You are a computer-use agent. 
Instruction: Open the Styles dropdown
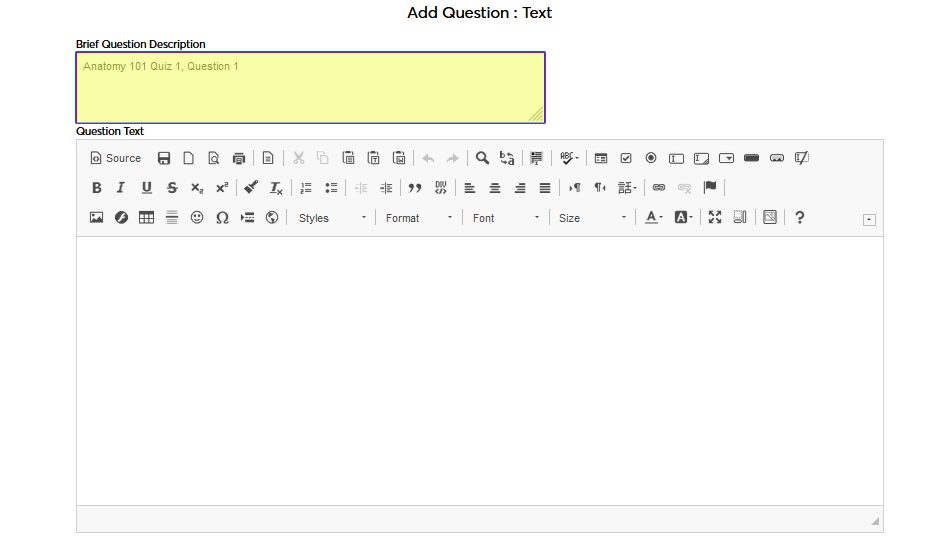(x=332, y=218)
